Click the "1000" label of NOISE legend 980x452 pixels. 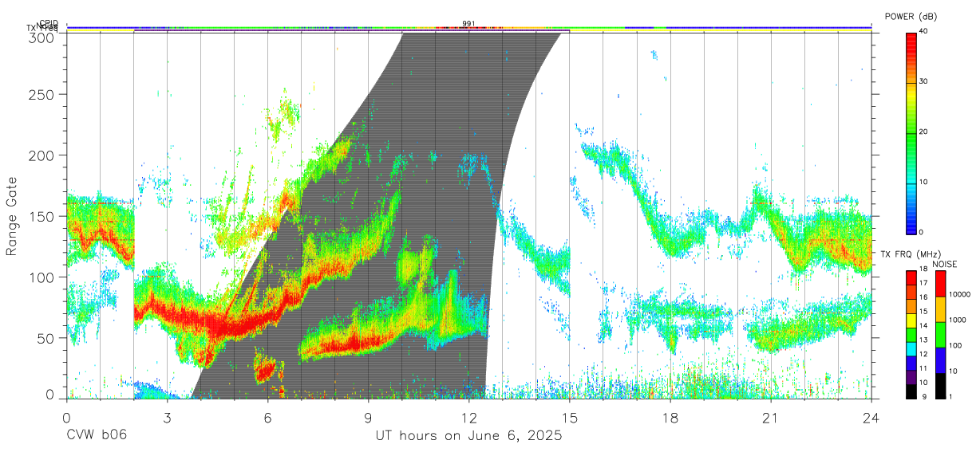(958, 320)
